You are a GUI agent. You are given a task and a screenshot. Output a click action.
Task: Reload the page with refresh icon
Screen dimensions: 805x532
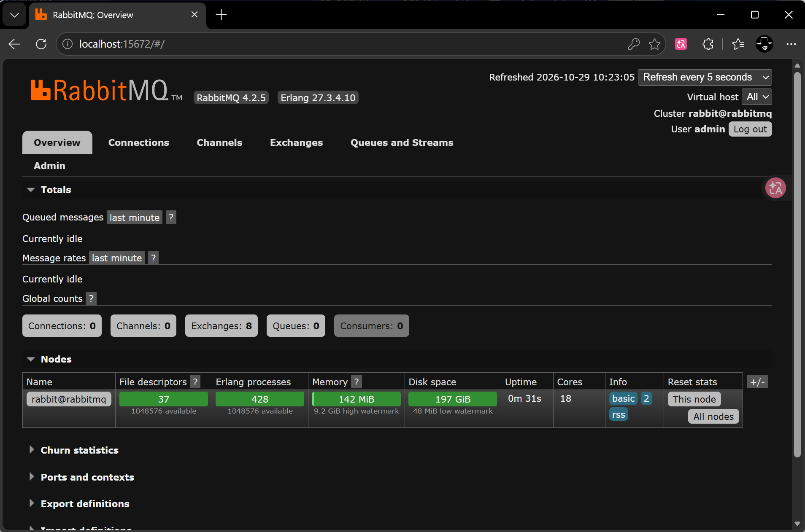[x=41, y=44]
